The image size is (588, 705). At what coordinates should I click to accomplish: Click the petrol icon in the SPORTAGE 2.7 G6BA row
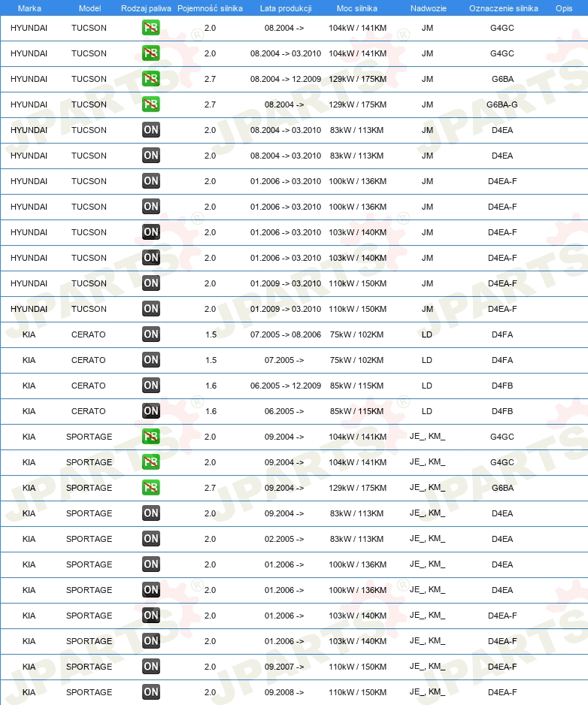150,487
